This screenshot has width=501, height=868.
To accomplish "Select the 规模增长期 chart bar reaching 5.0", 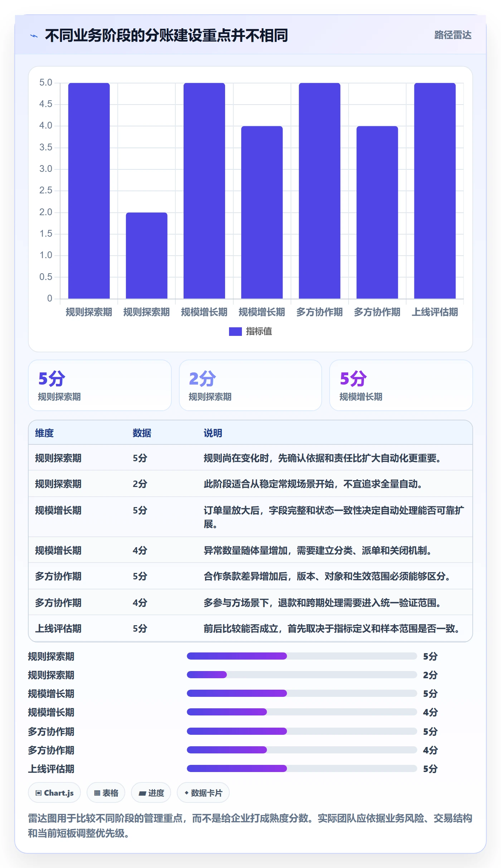I will click(204, 191).
